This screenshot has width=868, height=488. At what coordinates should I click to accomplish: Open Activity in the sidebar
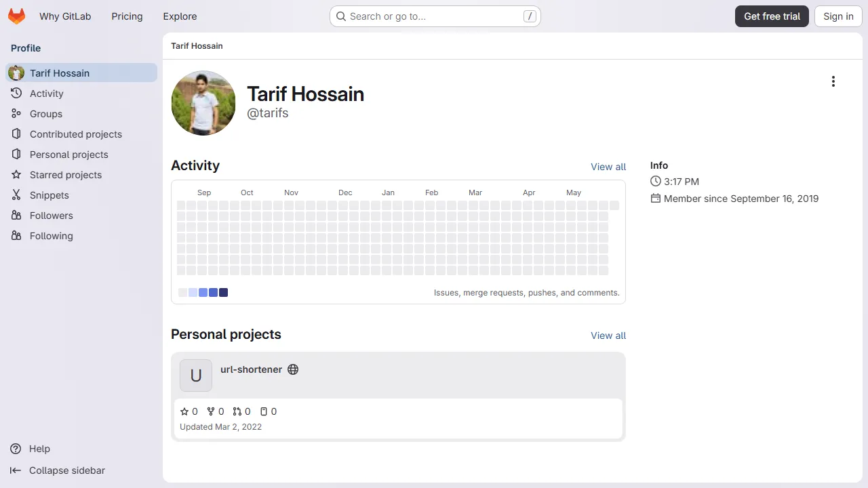pos(81,94)
